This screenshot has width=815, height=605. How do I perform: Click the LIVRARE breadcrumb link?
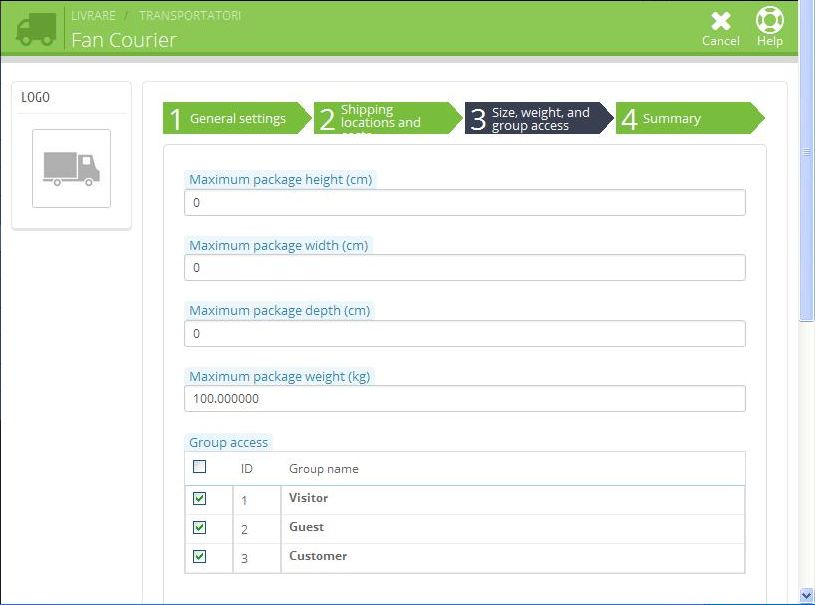coord(93,16)
